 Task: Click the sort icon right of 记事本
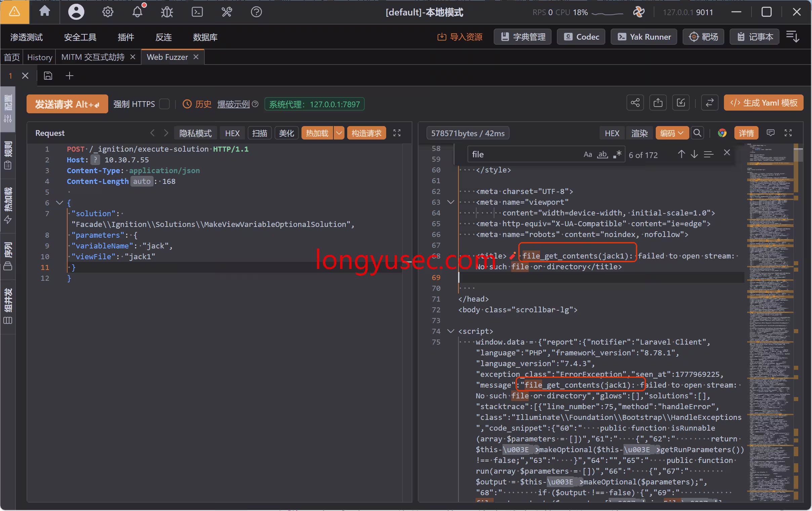pos(793,36)
